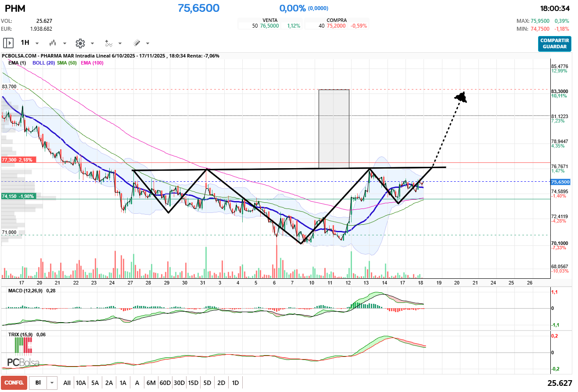Image resolution: width=578 pixels, height=392 pixels.
Task: Click the red CONFG. button
Action: pyautogui.click(x=14, y=383)
